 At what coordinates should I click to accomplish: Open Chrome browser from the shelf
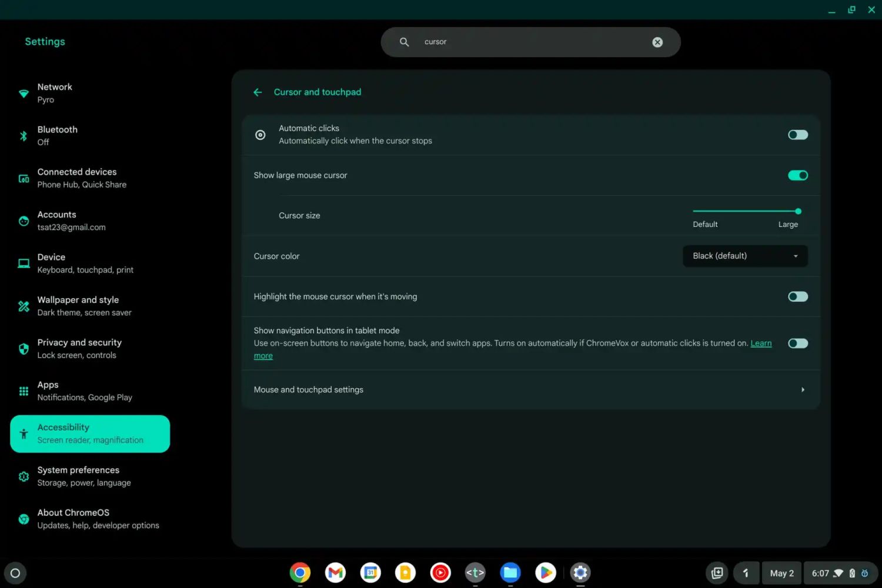tap(300, 573)
